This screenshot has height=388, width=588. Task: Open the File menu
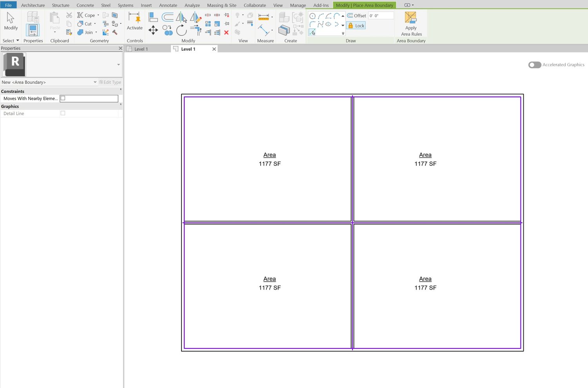click(8, 5)
